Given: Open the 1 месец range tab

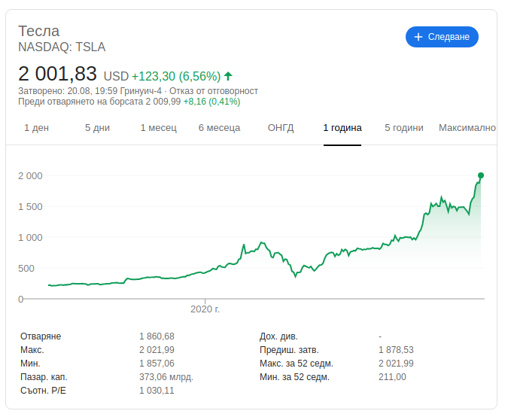Looking at the screenshot, I should coord(159,128).
